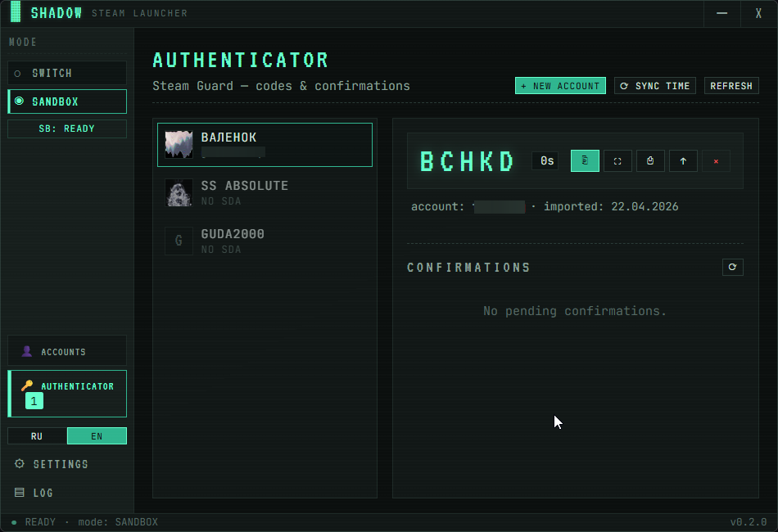Click the REFRESH button
This screenshot has width=778, height=532.
coord(731,86)
